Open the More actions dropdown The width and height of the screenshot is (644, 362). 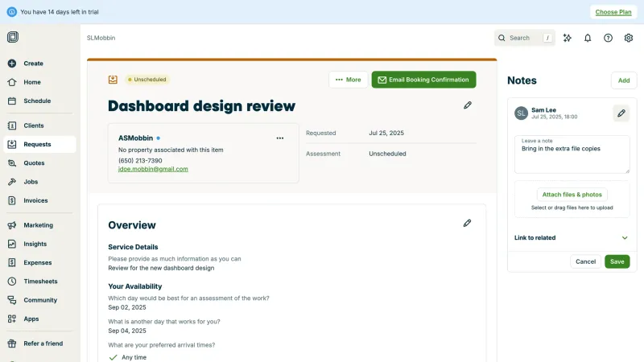coord(349,80)
